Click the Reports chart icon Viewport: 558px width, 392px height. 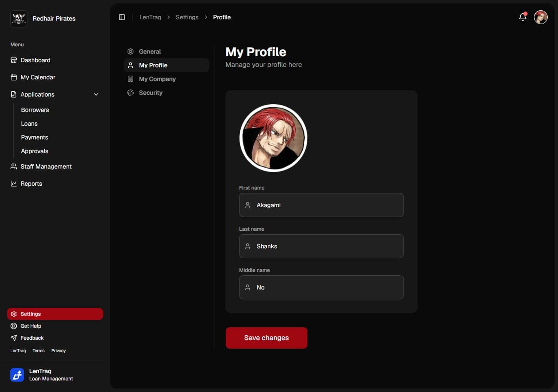coord(14,184)
